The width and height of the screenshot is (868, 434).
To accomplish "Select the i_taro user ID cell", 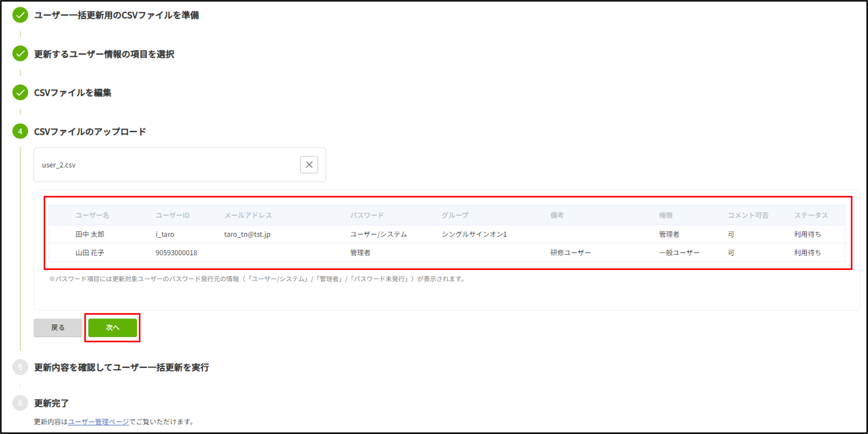I will pyautogui.click(x=165, y=234).
